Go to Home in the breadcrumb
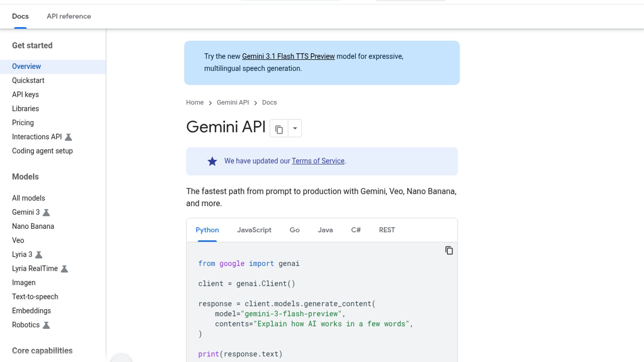Image resolution: width=644 pixels, height=362 pixels. click(195, 103)
